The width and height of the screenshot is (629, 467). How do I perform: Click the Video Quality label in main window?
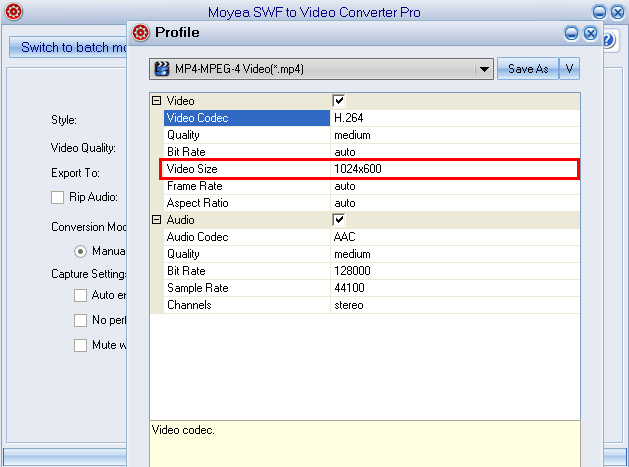(x=83, y=148)
